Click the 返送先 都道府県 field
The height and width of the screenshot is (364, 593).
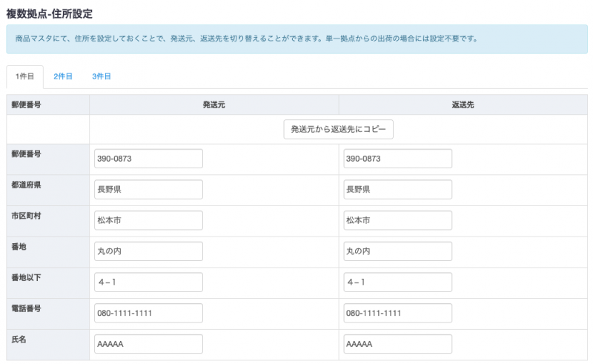397,190
